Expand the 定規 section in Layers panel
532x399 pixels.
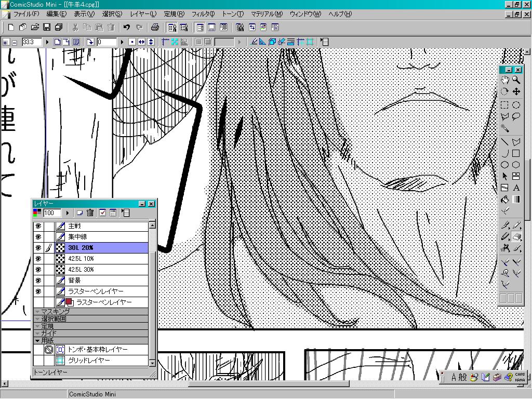pos(37,326)
